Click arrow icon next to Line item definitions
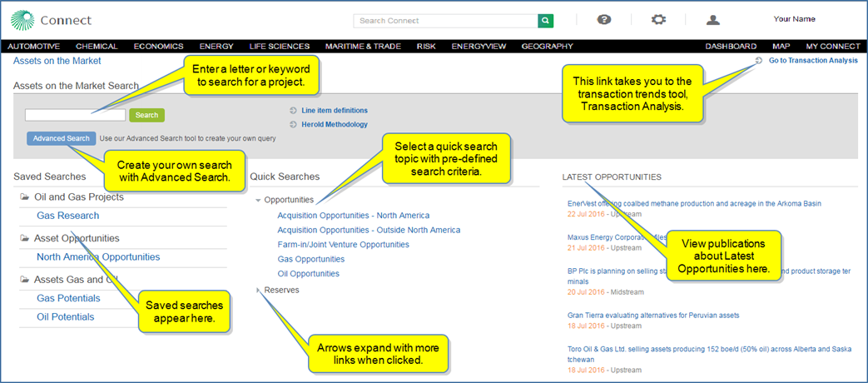Screen dimensions: 868x383 point(294,111)
